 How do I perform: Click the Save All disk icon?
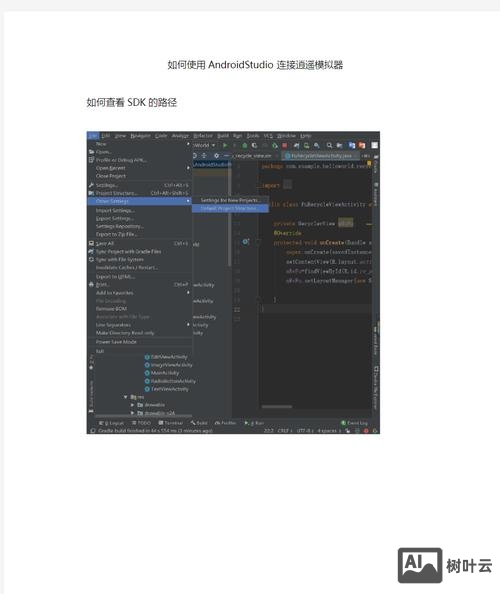pyautogui.click(x=91, y=243)
